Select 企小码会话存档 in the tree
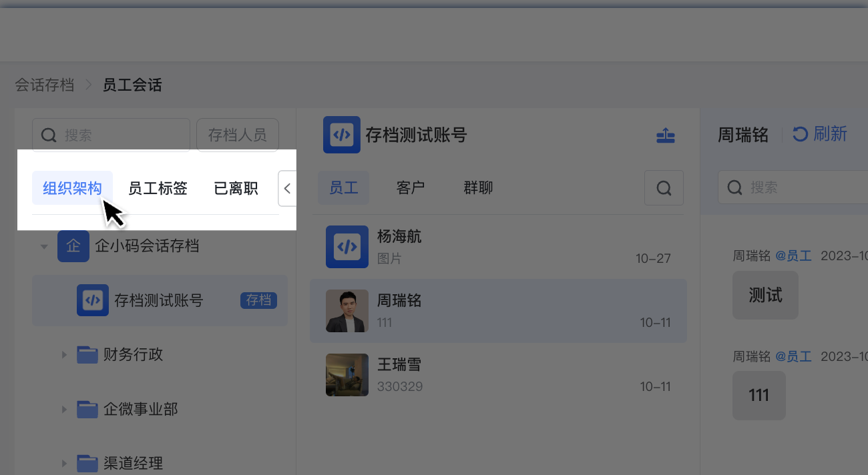 click(148, 246)
